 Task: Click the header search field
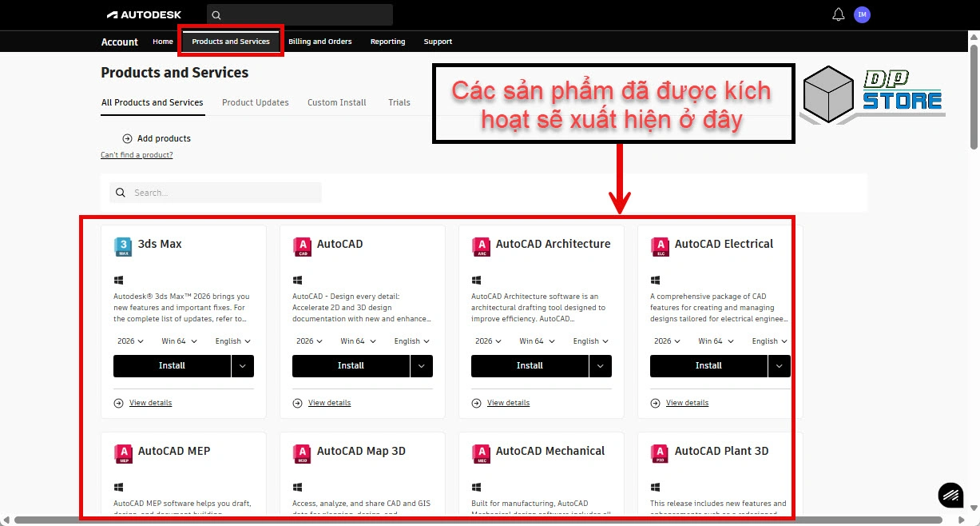click(x=300, y=14)
